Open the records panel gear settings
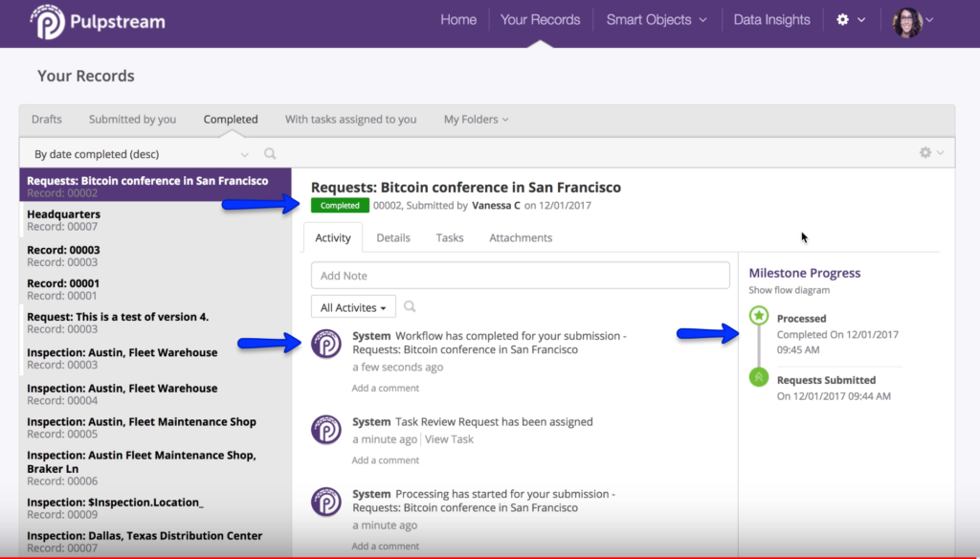 [924, 153]
